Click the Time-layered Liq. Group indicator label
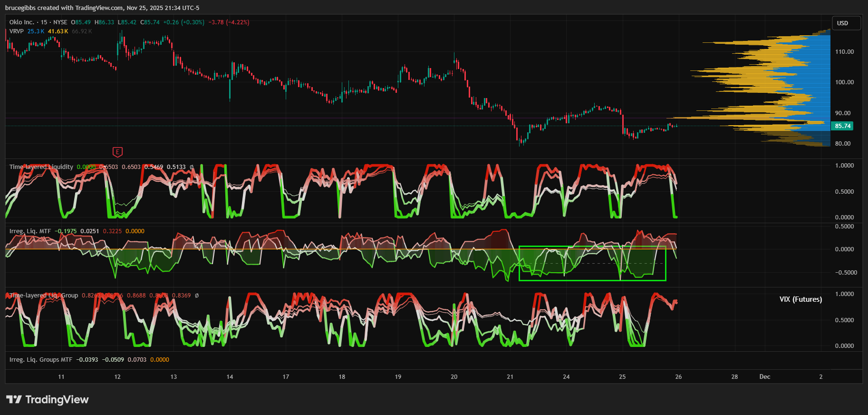Image resolution: width=868 pixels, height=415 pixels. click(44, 296)
